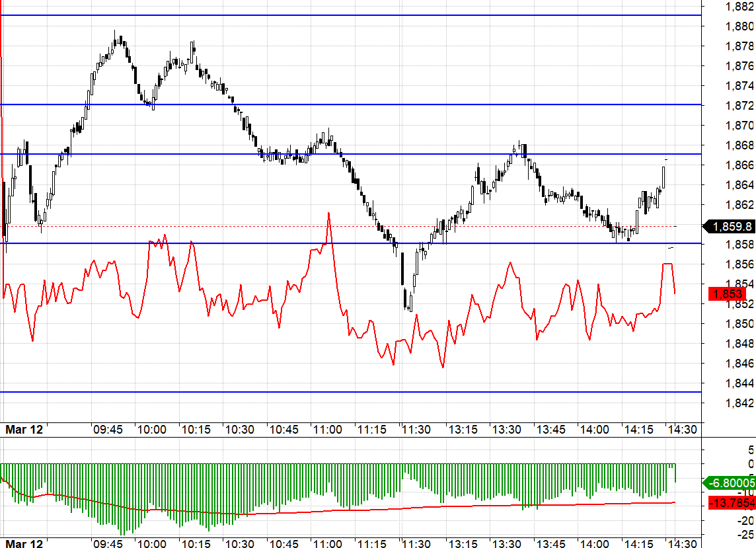Click the -20 label on histogram scale
This screenshot has height=548, width=756.
coord(747,520)
